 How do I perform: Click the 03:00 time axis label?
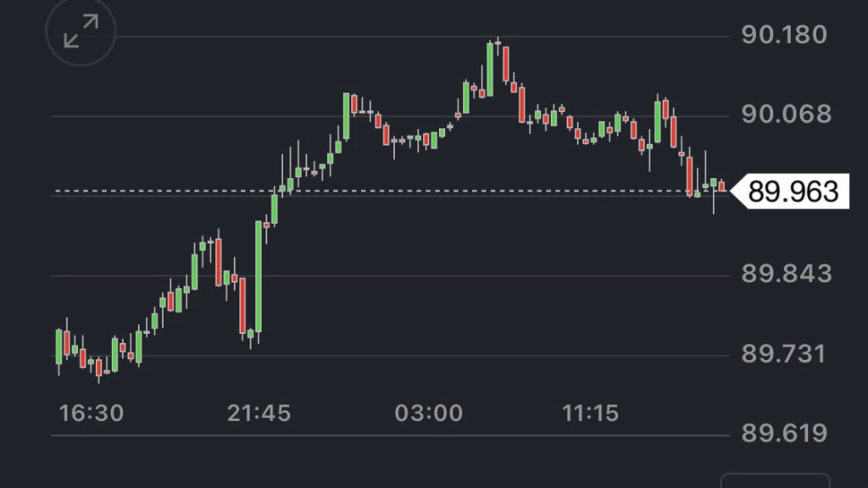pos(429,413)
